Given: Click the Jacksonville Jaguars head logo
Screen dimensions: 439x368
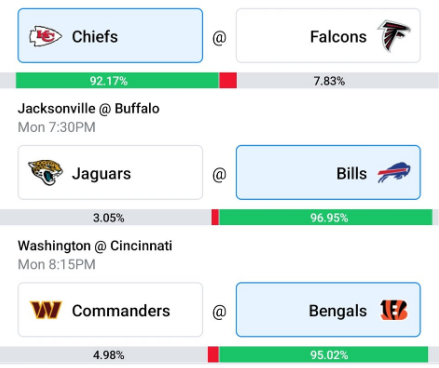Looking at the screenshot, I should [46, 172].
